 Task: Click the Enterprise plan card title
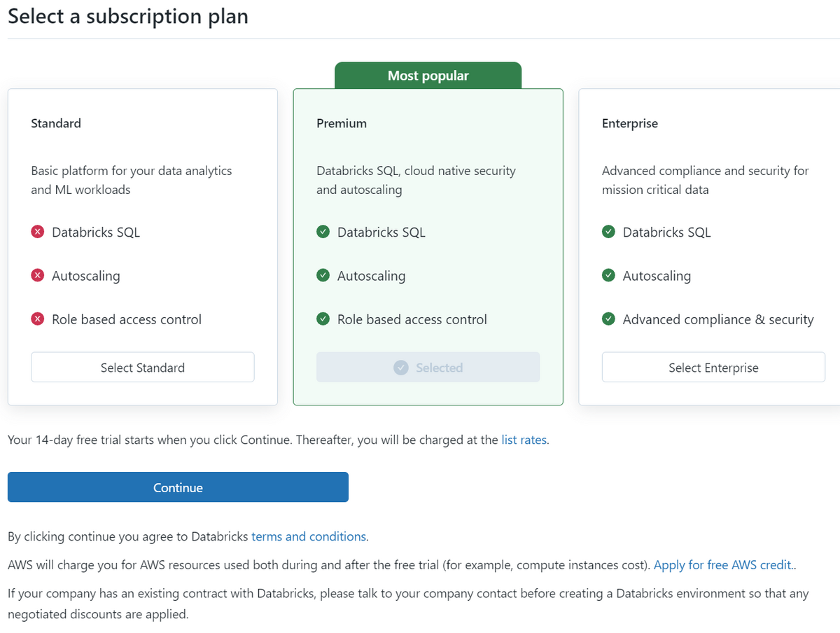[x=630, y=123]
